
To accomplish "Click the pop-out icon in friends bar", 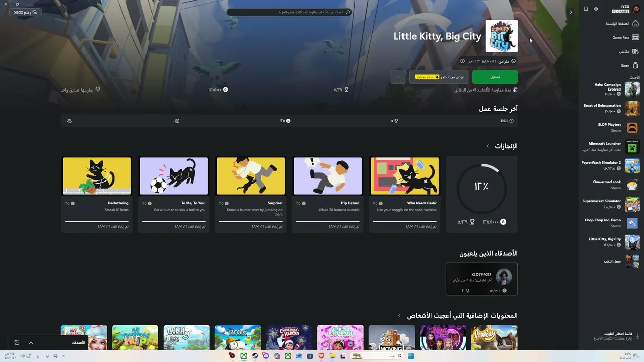I will point(17,343).
